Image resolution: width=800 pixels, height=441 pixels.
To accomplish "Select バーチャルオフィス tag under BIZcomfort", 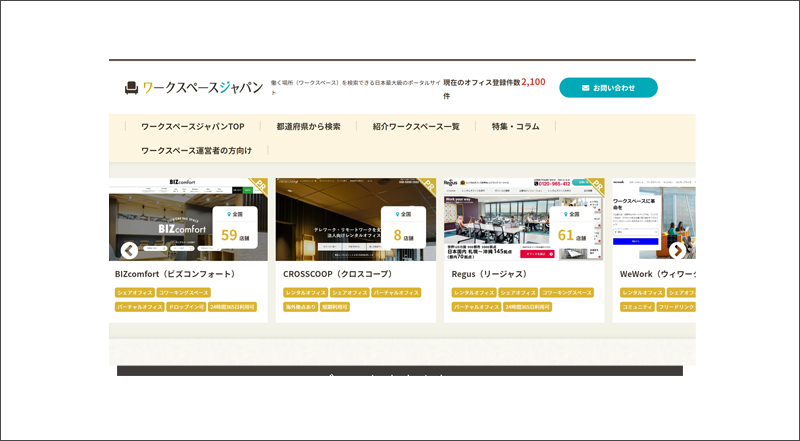I will coord(139,307).
